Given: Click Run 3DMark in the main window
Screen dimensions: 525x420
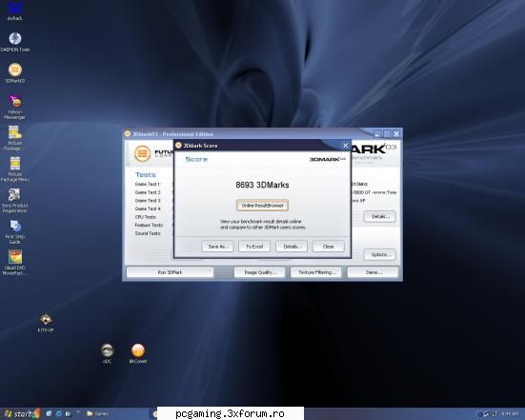Looking at the screenshot, I should click(x=170, y=272).
